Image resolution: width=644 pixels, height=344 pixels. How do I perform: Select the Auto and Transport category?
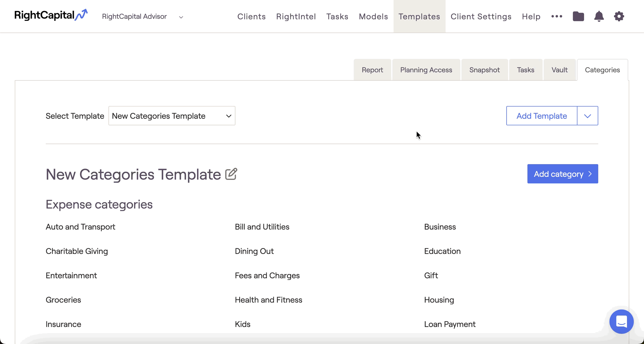pyautogui.click(x=80, y=227)
